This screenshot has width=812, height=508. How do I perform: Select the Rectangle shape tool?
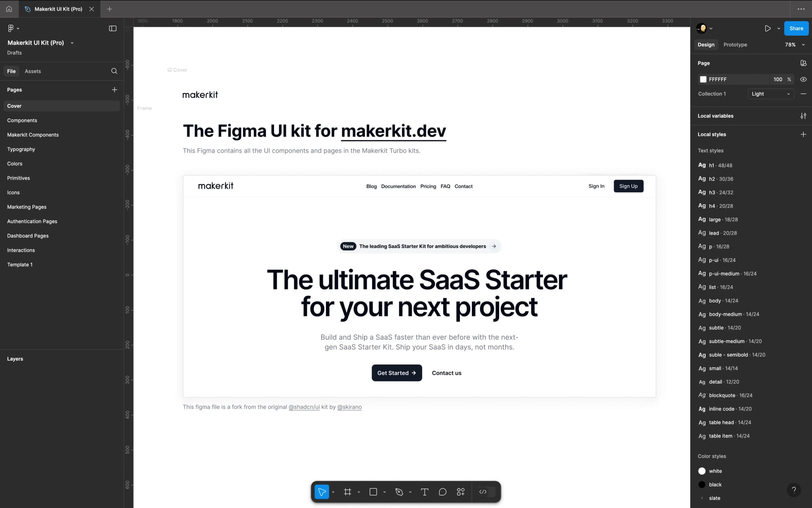(373, 492)
